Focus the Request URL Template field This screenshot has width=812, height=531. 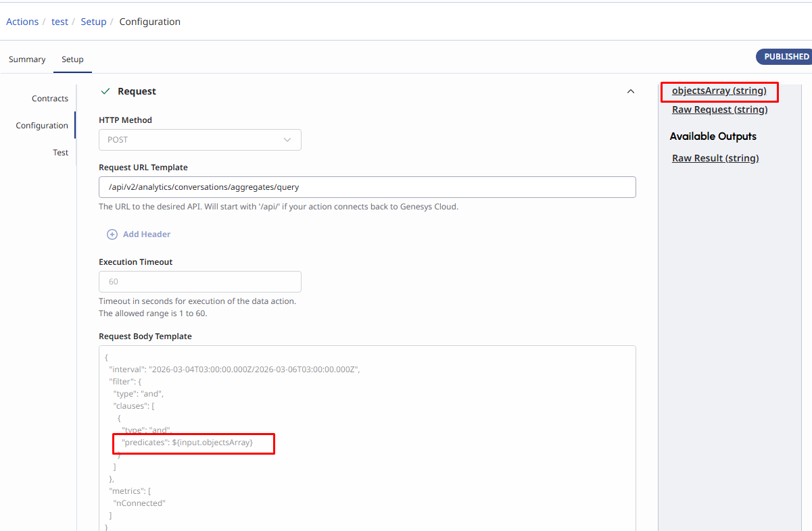[x=367, y=187]
